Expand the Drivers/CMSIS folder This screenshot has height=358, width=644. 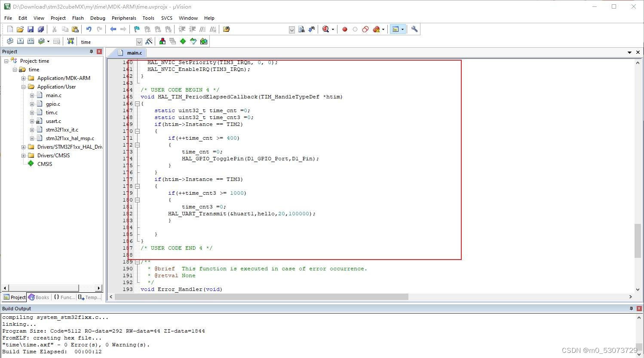[x=23, y=156]
